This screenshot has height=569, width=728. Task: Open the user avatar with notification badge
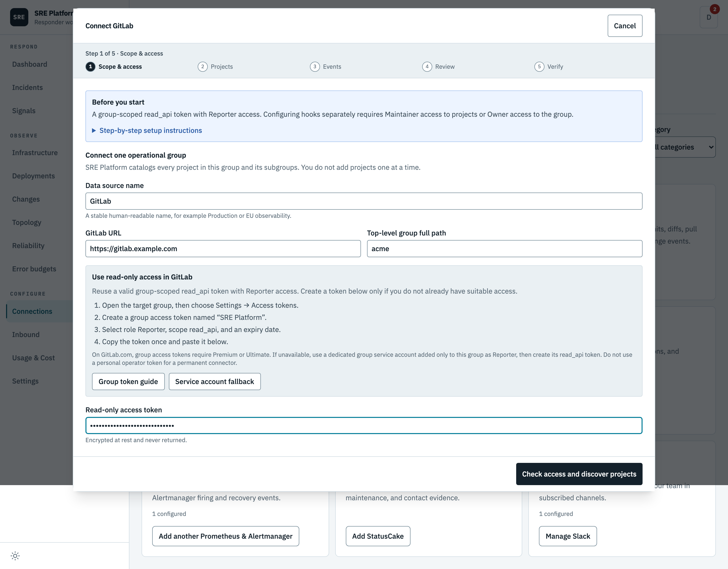point(709,17)
